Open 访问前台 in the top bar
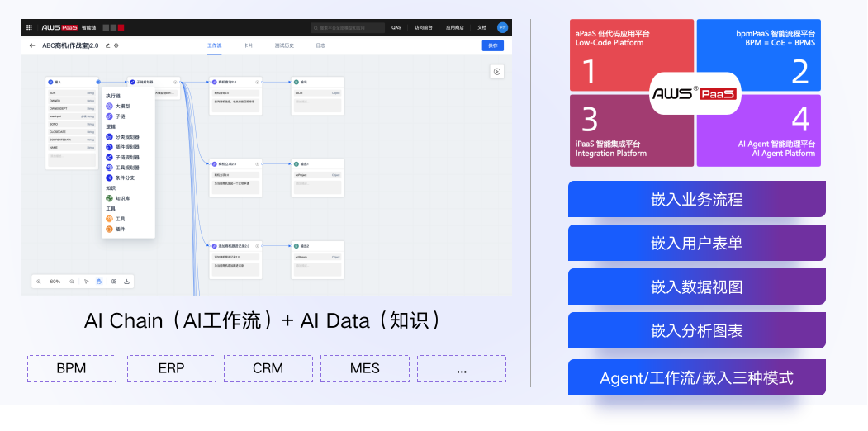868x431 pixels. [424, 27]
